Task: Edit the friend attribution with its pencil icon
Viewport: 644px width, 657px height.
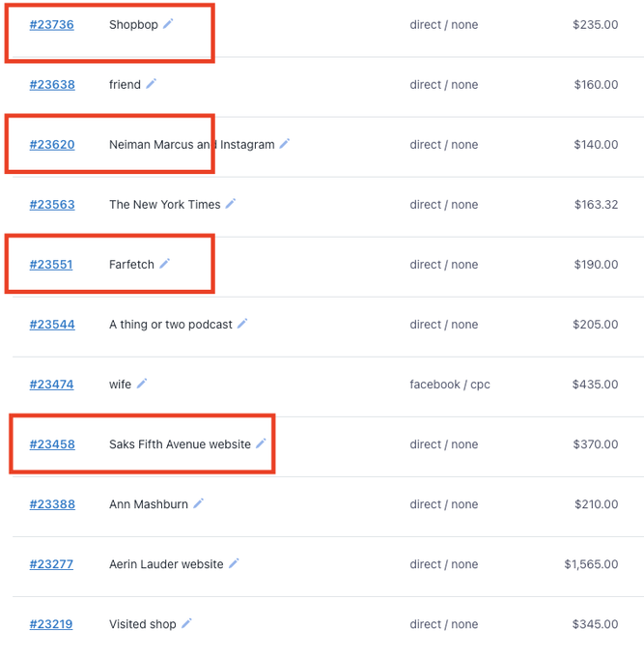Action: click(151, 84)
